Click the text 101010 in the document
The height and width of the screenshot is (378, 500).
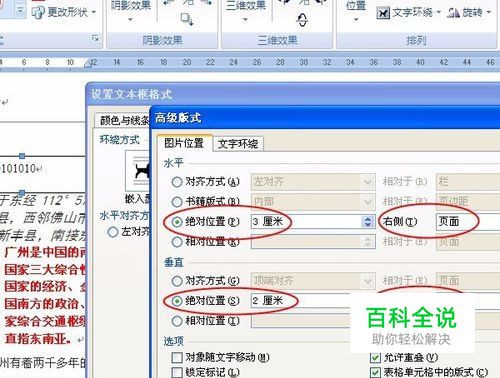18,169
